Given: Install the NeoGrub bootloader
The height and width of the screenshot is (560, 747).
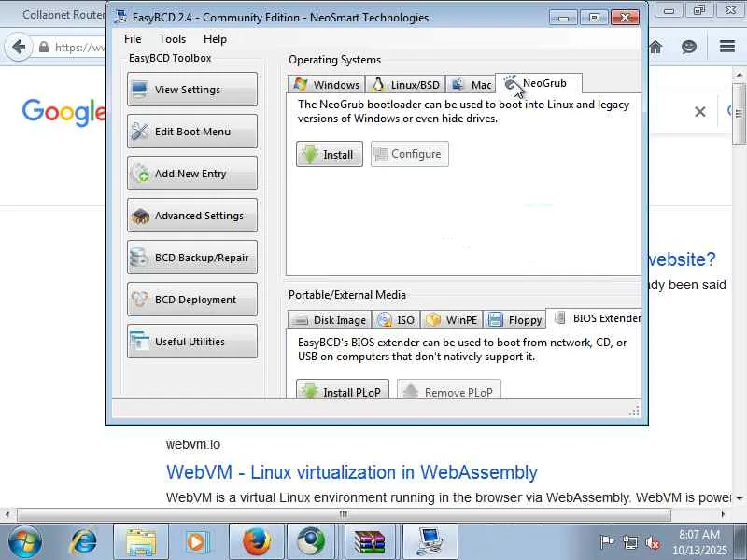Looking at the screenshot, I should pos(330,154).
